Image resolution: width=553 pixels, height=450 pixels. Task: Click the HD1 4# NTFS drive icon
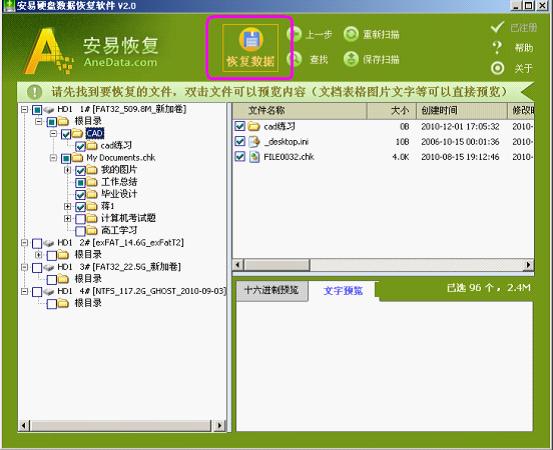point(49,292)
